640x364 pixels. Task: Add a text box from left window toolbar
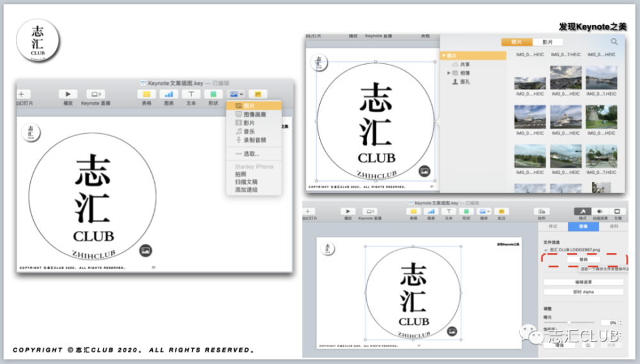pos(191,94)
